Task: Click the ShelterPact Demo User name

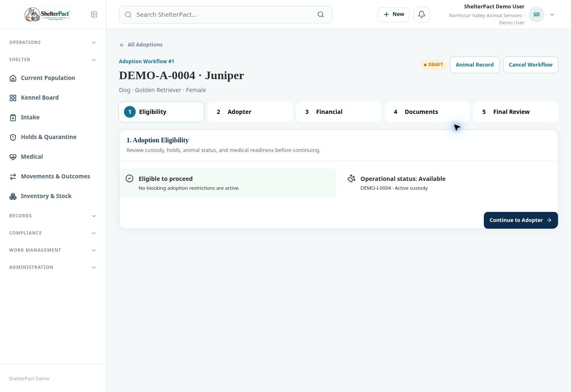Action: click(x=494, y=7)
